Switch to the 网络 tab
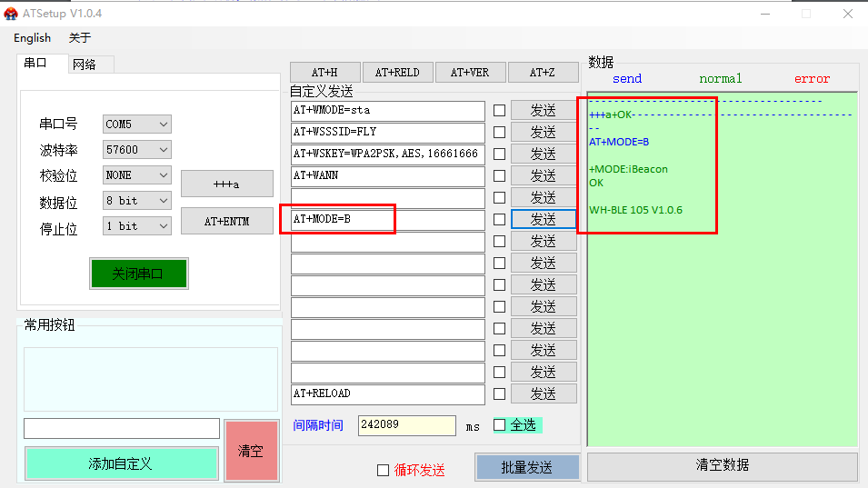Screen dimensions: 868x488 85,64
